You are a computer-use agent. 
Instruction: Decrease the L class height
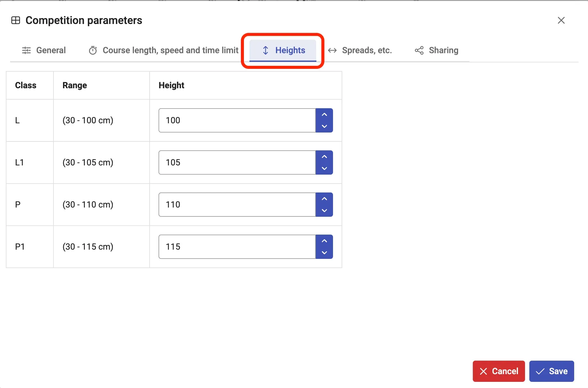click(x=324, y=126)
